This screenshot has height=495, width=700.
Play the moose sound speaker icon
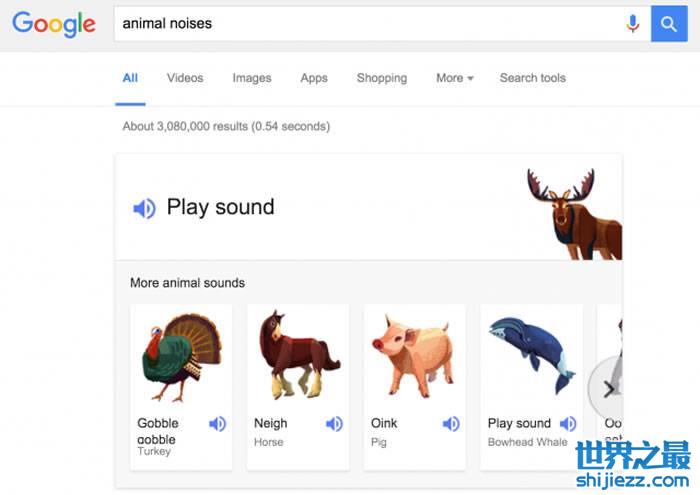coord(144,208)
